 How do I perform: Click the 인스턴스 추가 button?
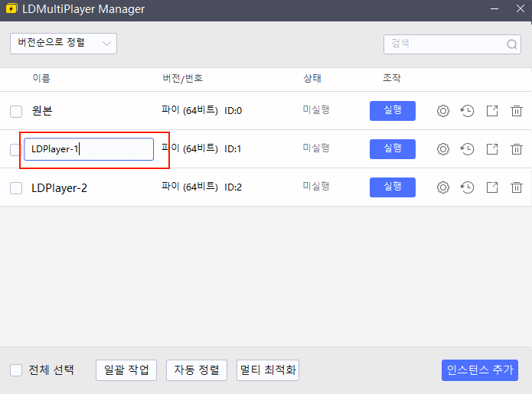pyautogui.click(x=480, y=370)
